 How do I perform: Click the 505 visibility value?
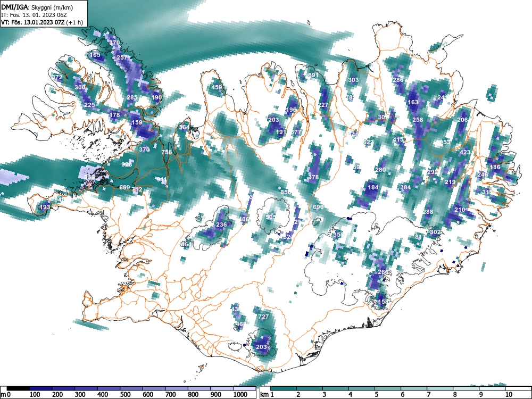tap(271, 217)
